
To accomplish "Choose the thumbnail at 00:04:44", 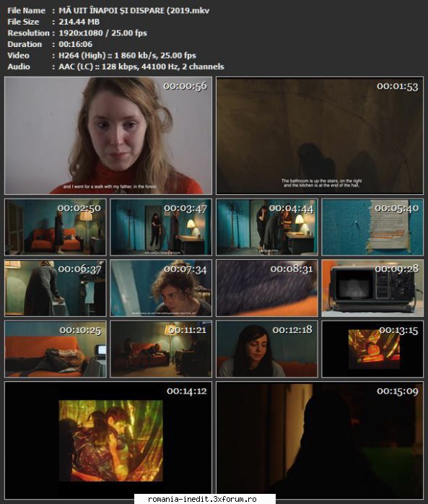I will coord(267,227).
